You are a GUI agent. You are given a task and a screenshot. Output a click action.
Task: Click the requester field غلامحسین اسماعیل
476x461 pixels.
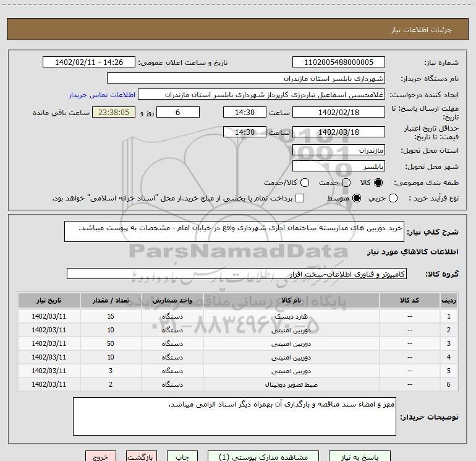261,95
